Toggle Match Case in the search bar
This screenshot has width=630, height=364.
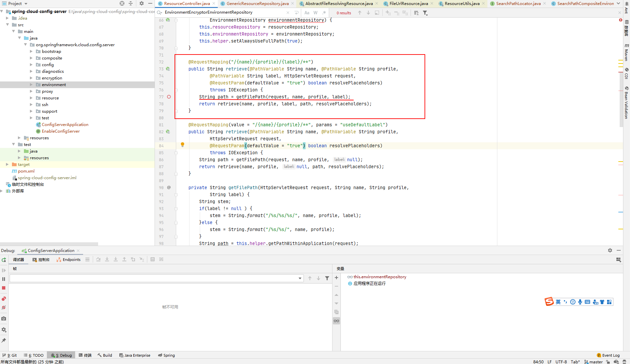click(307, 13)
